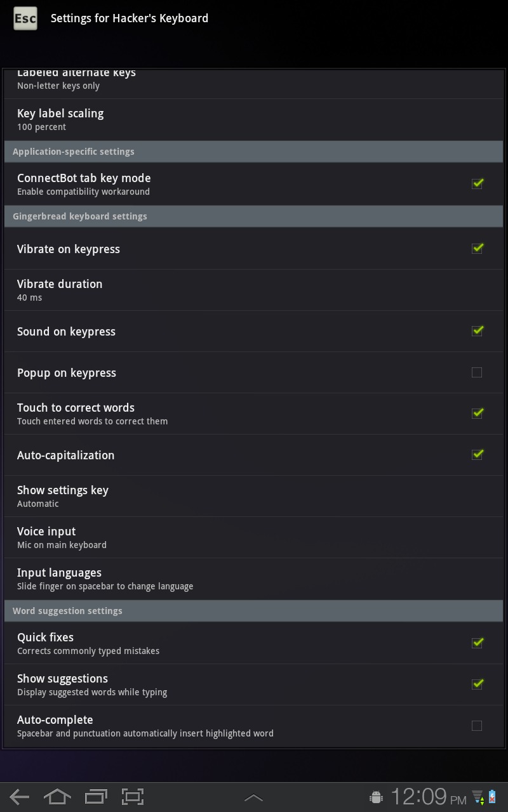Open the Input languages entry
The image size is (508, 812).
(254, 579)
